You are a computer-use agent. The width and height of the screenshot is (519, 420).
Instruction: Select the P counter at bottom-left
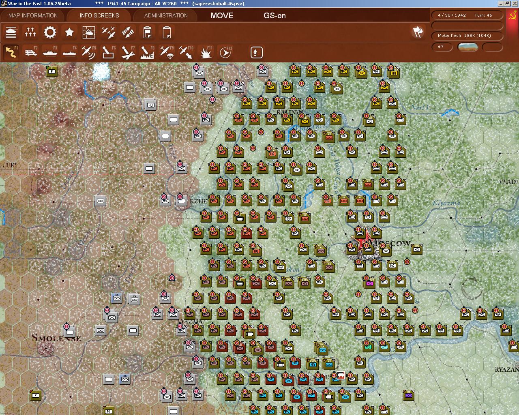click(x=36, y=395)
